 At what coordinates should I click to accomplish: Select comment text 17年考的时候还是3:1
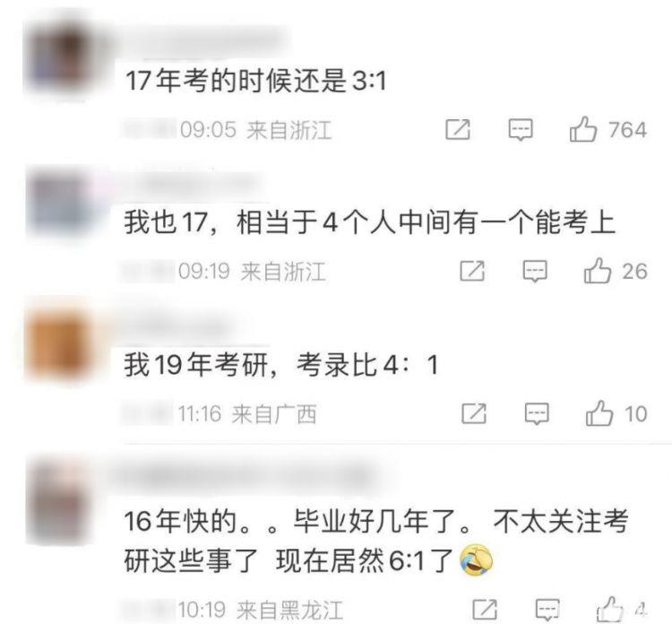pyautogui.click(x=256, y=81)
